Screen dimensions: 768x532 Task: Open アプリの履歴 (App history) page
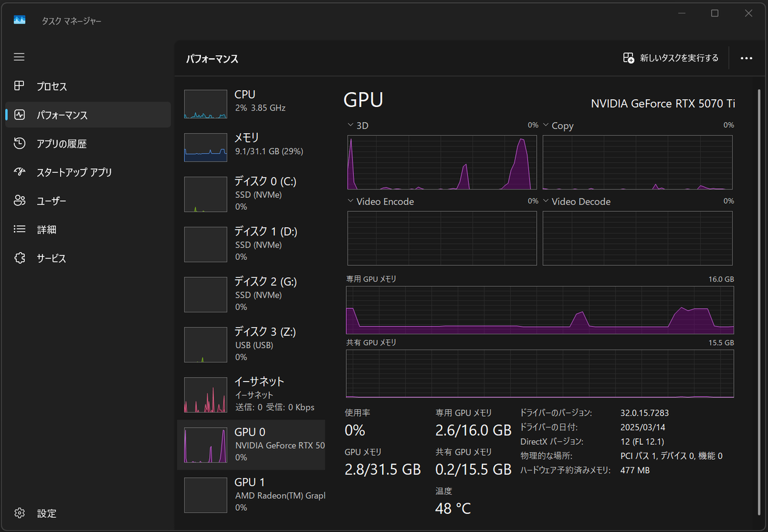[61, 143]
